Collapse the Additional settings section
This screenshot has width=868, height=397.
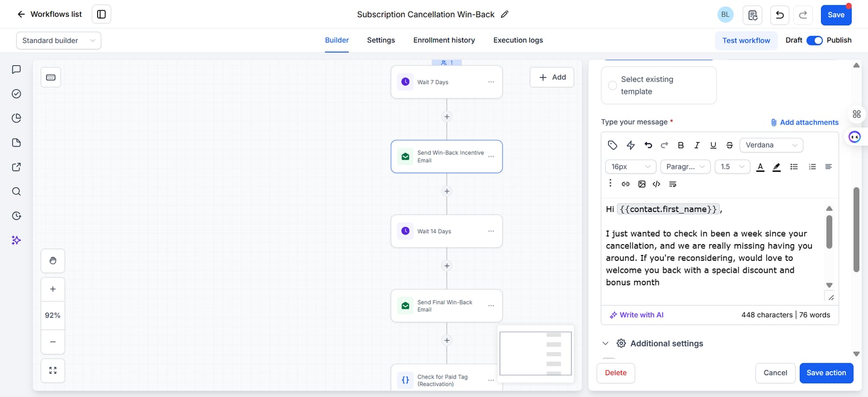click(x=605, y=343)
